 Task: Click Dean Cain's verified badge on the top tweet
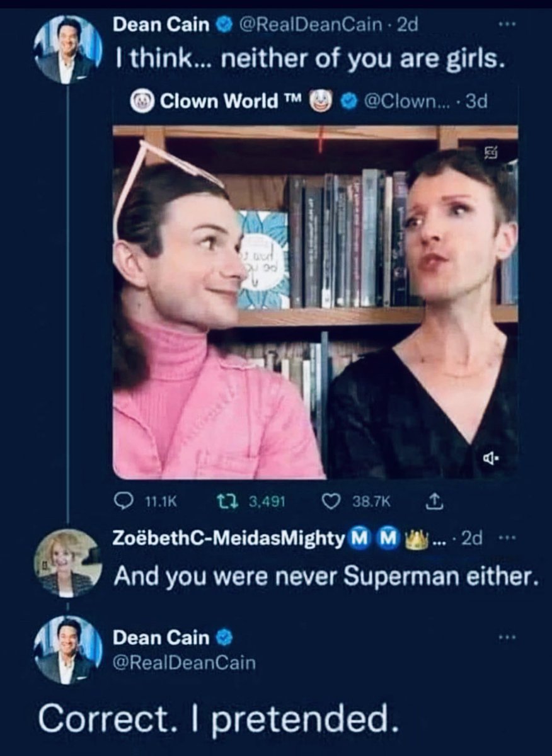223,26
